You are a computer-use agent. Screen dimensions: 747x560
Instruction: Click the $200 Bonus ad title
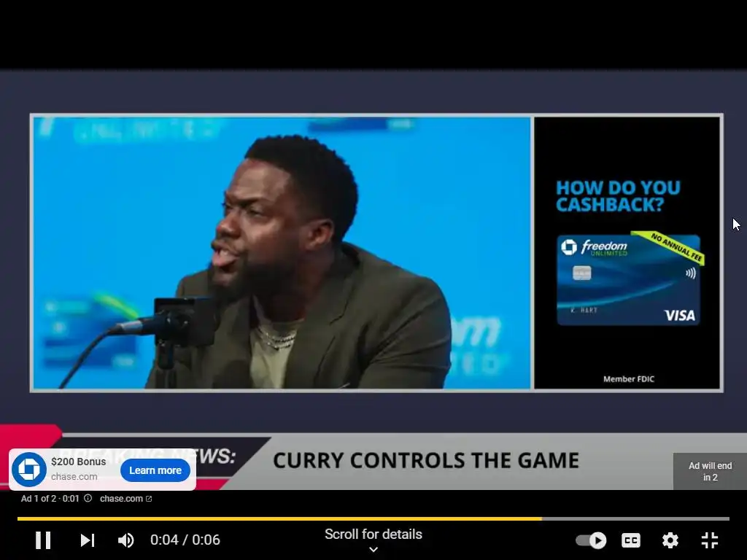[x=79, y=462]
